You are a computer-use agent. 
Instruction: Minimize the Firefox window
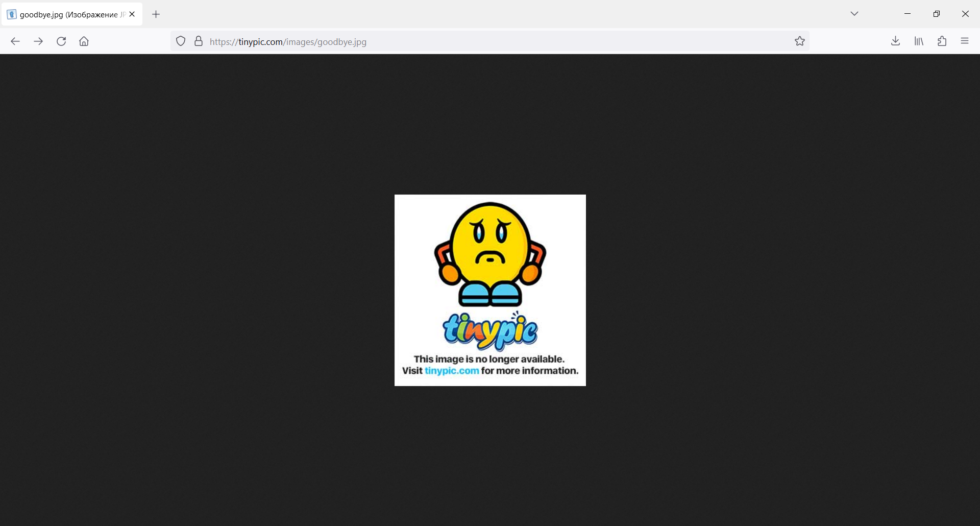click(x=908, y=14)
